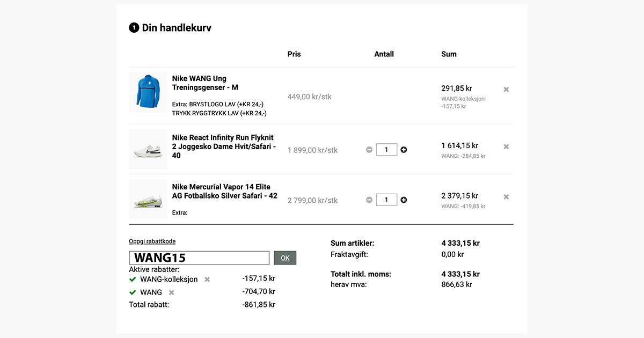The width and height of the screenshot is (644, 338).
Task: Select the Sum artikler amount 4 333,15 kr
Action: (x=460, y=244)
